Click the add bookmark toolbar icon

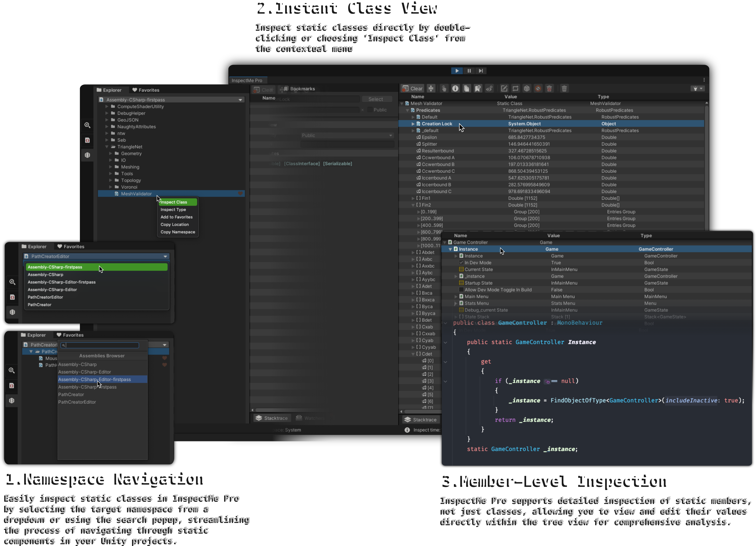(478, 88)
